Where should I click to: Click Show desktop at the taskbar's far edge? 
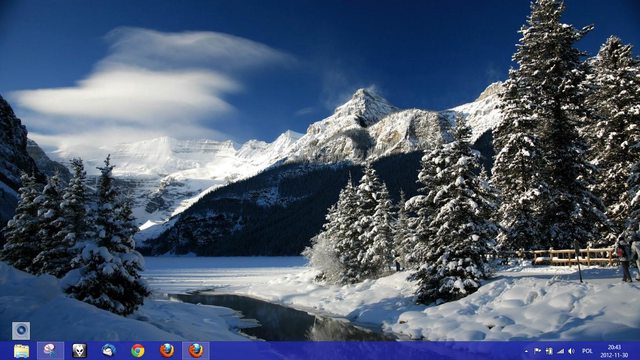tap(638, 351)
